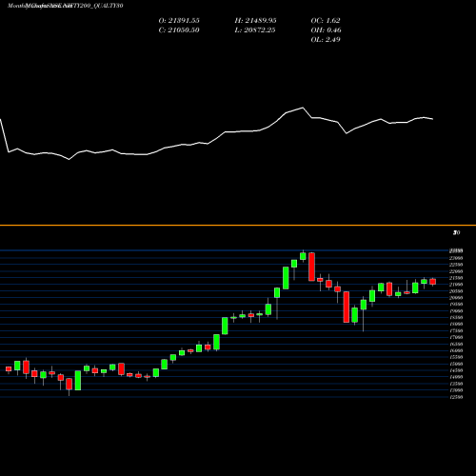Image resolution: width=476 pixels, height=476 pixels.
Task: Click the OH: 0.46 reading
Action: point(326,30)
